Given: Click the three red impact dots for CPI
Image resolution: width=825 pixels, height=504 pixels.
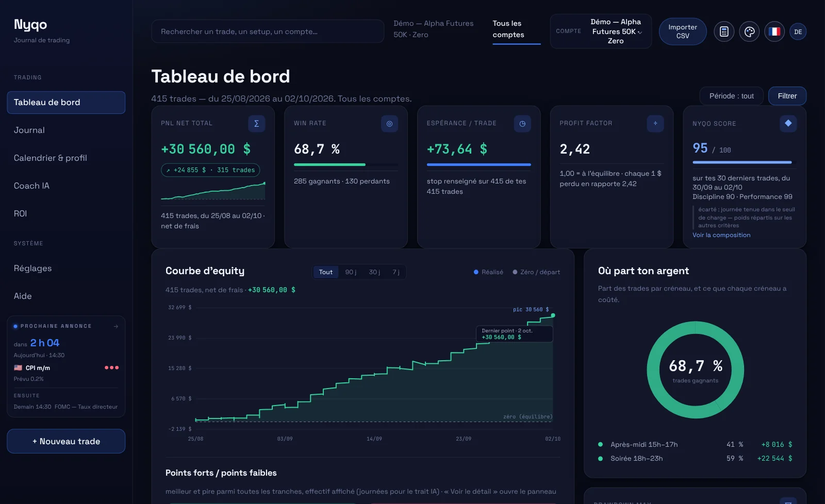Looking at the screenshot, I should pyautogui.click(x=112, y=368).
